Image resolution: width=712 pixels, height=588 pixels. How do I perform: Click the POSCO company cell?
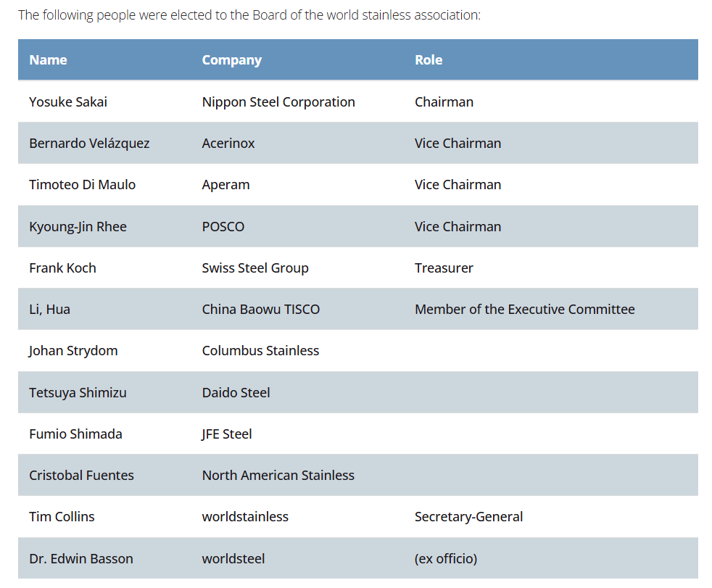tap(223, 227)
